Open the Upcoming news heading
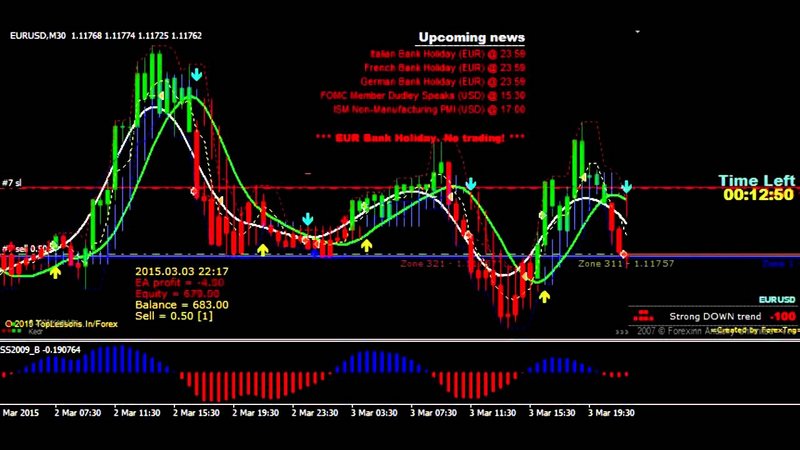This screenshot has height=450, width=800. (x=470, y=37)
